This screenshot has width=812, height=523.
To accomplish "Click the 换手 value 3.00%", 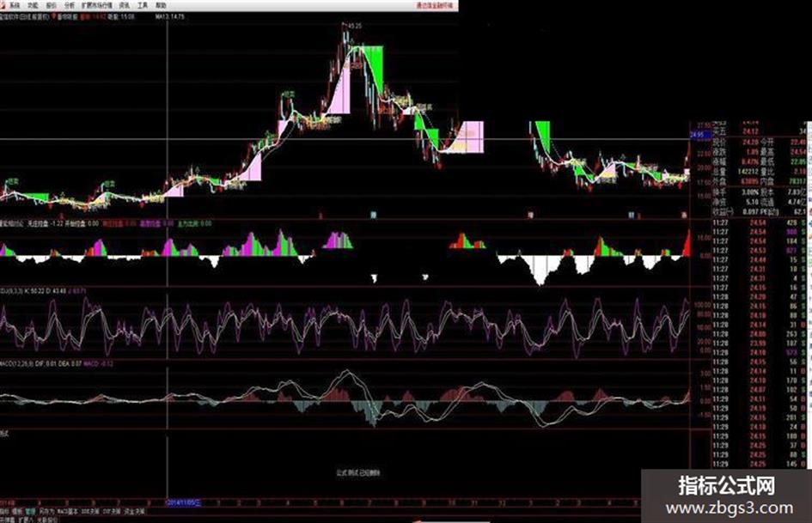I will pos(750,192).
